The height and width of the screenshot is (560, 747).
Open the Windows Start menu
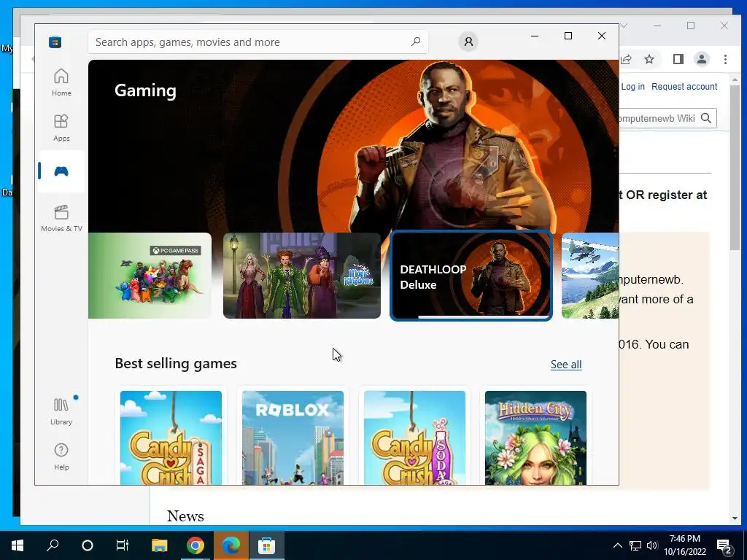18,545
